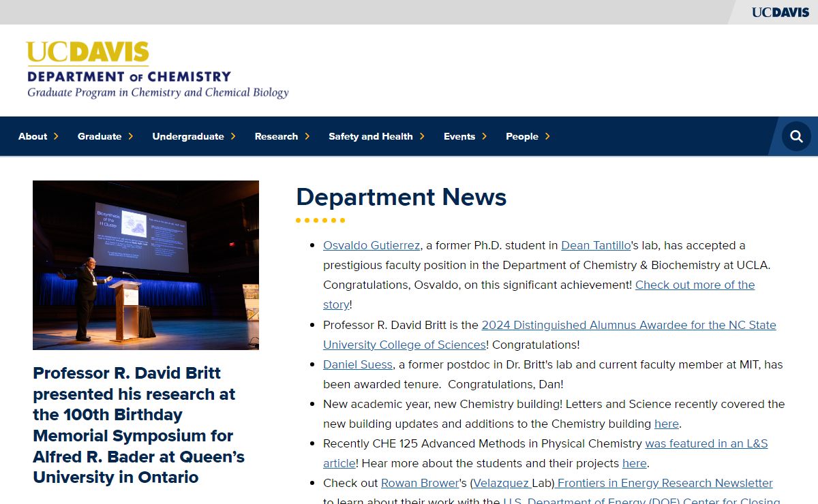The height and width of the screenshot is (504, 818).
Task: Click 'here' link for Chemistry building updates
Action: click(667, 424)
